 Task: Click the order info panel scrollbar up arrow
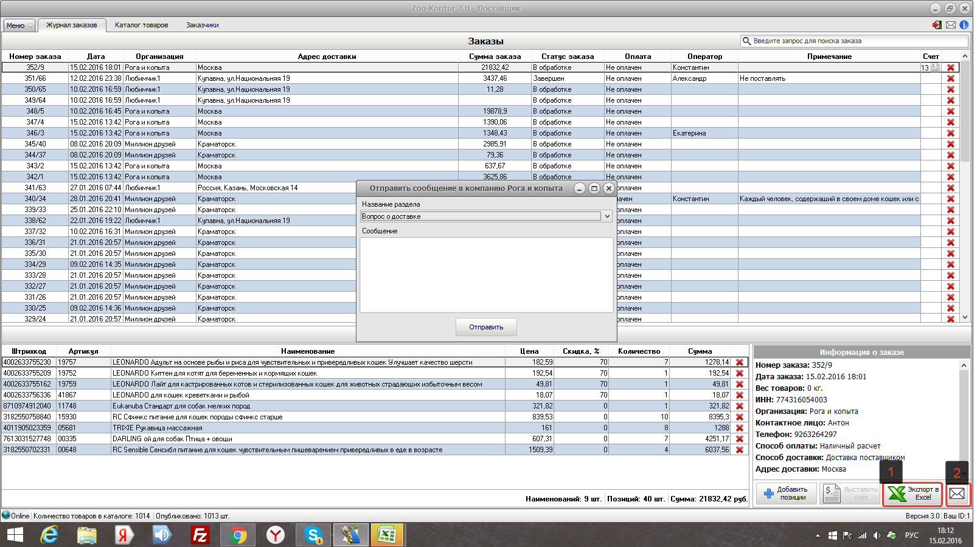pos(964,365)
